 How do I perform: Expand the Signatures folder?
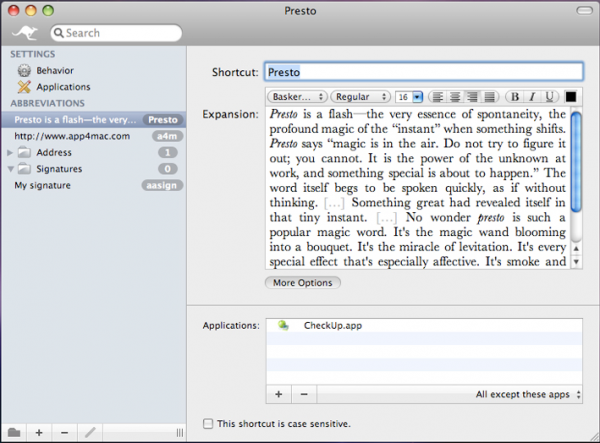tap(11, 169)
